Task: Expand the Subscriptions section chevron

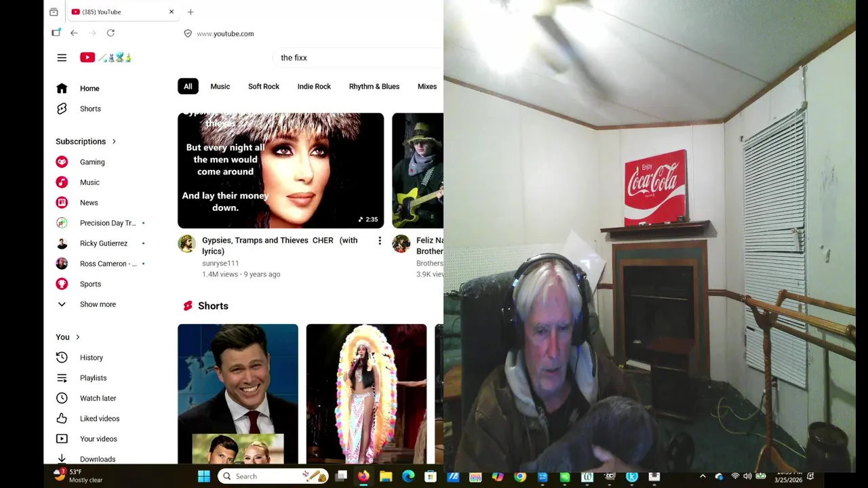Action: pyautogui.click(x=114, y=142)
